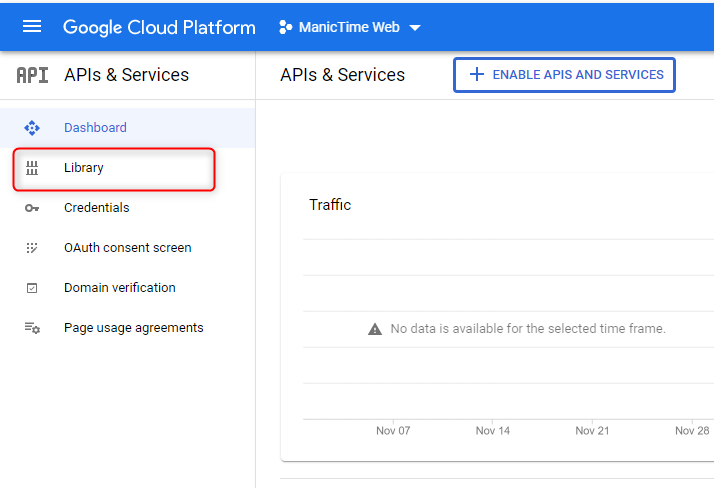This screenshot has width=714, height=488.
Task: Open OAuth consent screen text entry
Action: (127, 248)
